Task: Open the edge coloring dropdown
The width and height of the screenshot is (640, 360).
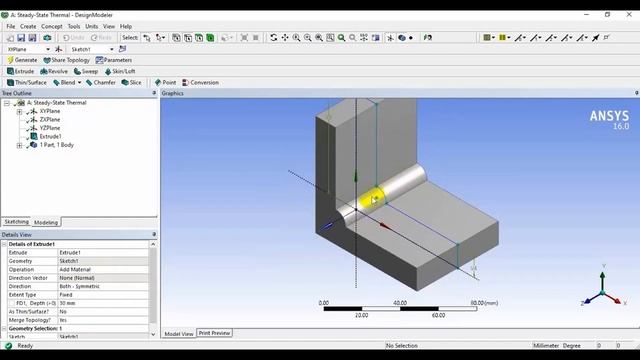Action: pyautogui.click(x=504, y=38)
